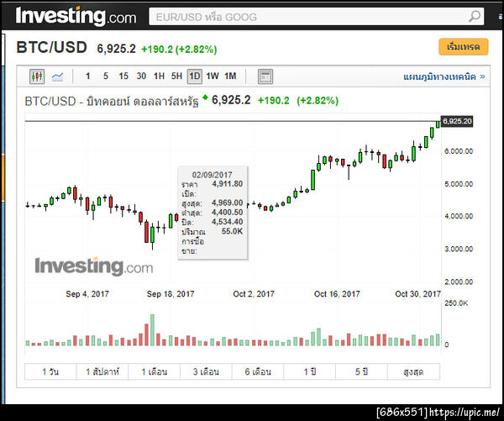This screenshot has width=504, height=421.
Task: Click the Sep 4, 2017 axis label
Action: coord(87,294)
